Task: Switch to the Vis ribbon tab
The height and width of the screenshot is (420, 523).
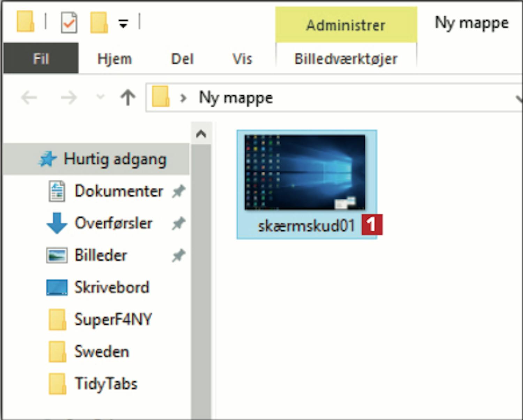Action: tap(242, 59)
